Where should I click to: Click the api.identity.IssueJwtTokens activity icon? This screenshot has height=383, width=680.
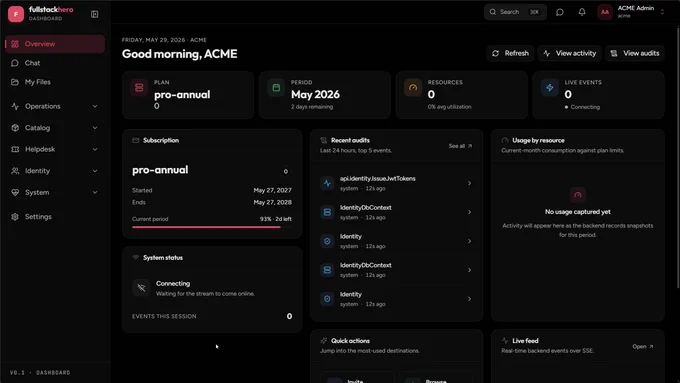327,183
